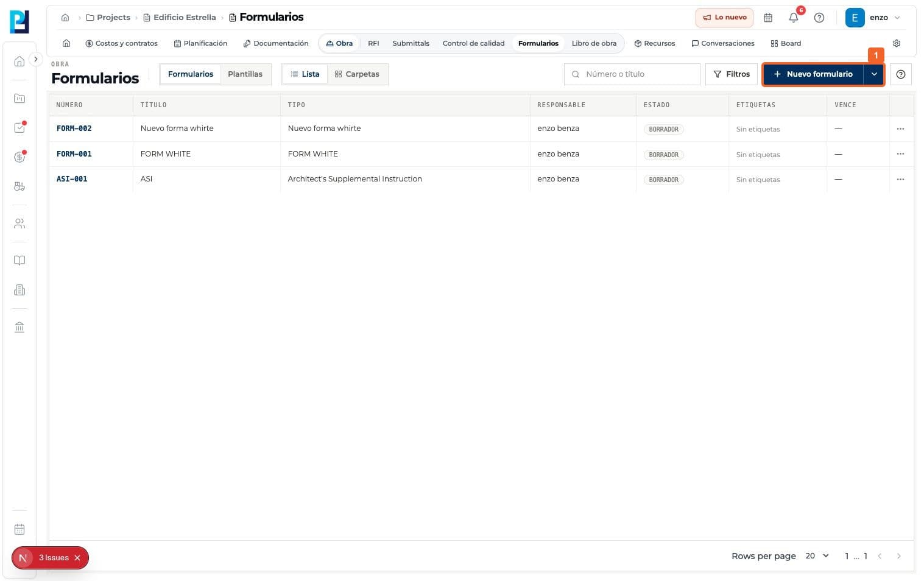Viewport: 924px width, 581px height.
Task: Switch to Carpetas view
Action: tap(357, 74)
